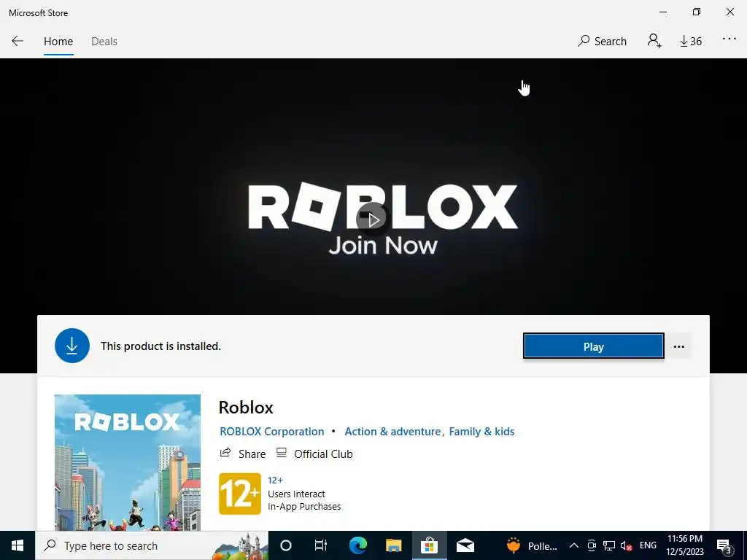This screenshot has width=747, height=560.
Task: Open the Windows Start menu
Action: coord(18,545)
